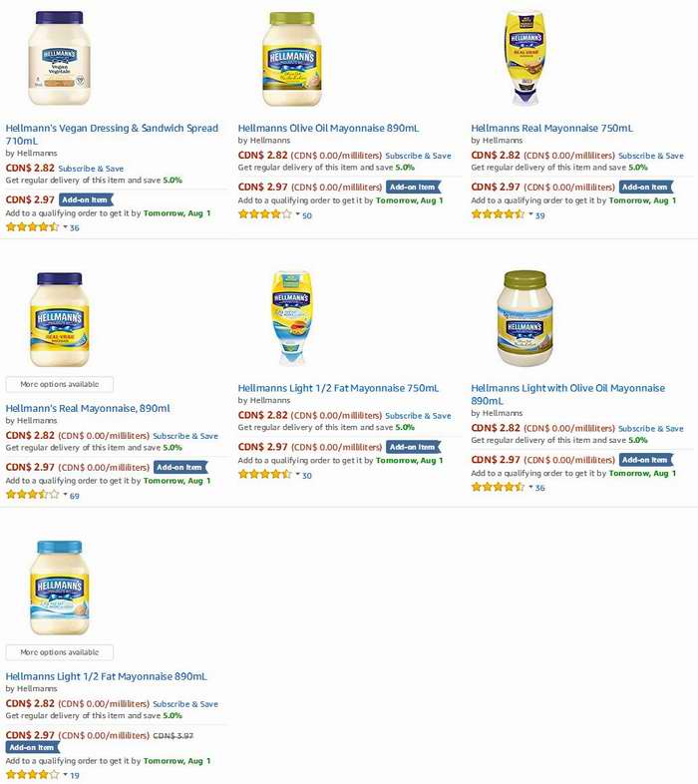Open the Light with Olive Oil jar image
Screen dimensions: 698x784
click(525, 318)
